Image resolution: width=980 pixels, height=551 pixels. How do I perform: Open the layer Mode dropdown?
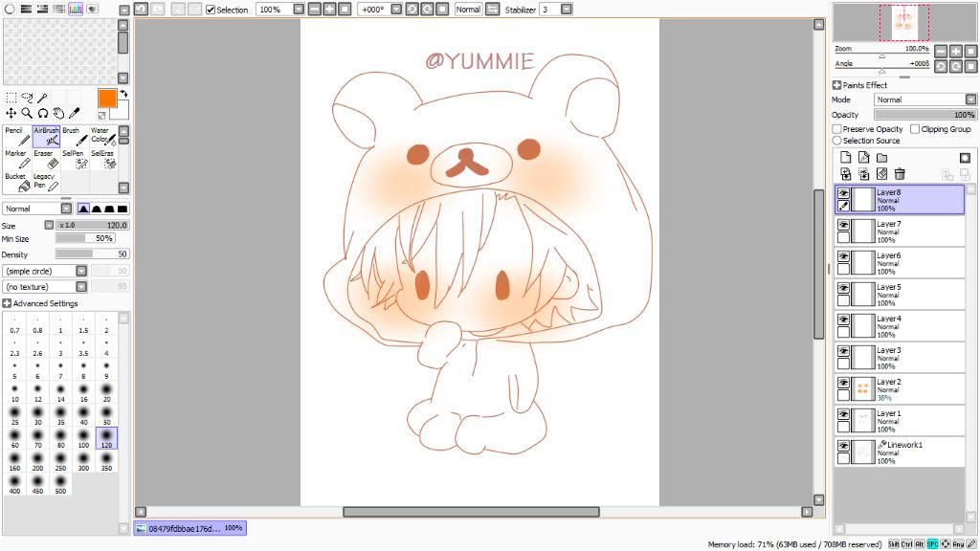click(970, 99)
